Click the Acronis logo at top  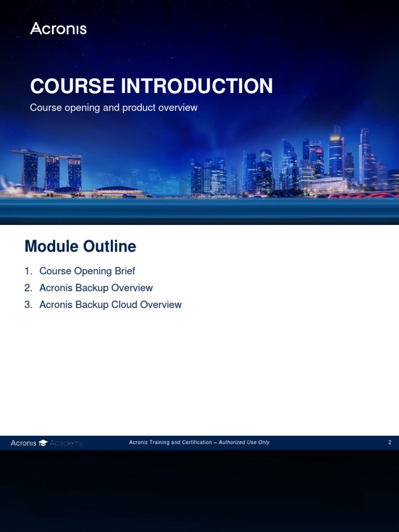(58, 29)
